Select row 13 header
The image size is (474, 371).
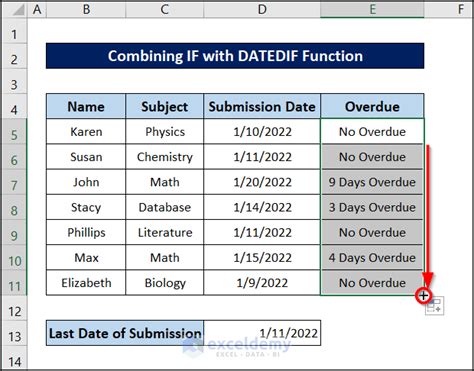point(14,336)
